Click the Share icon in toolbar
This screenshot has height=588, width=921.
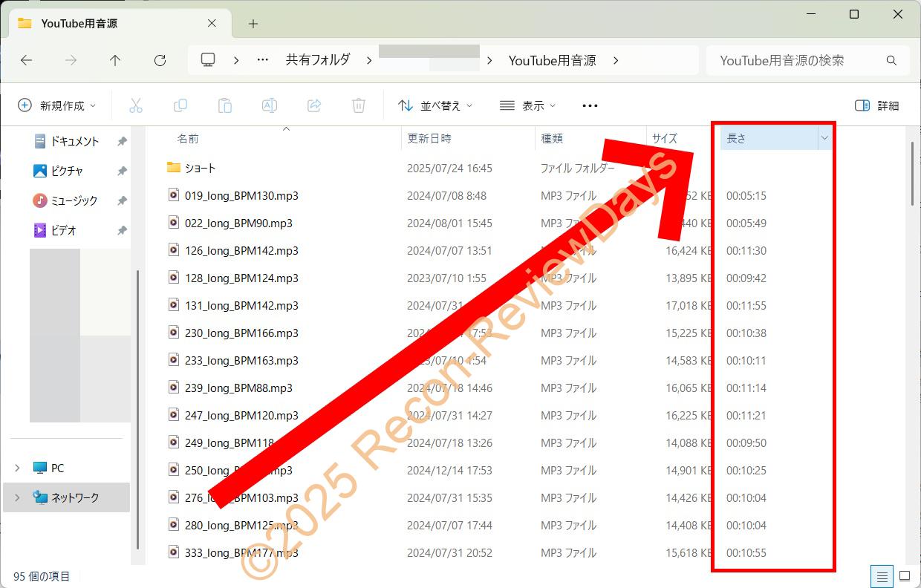(313, 105)
